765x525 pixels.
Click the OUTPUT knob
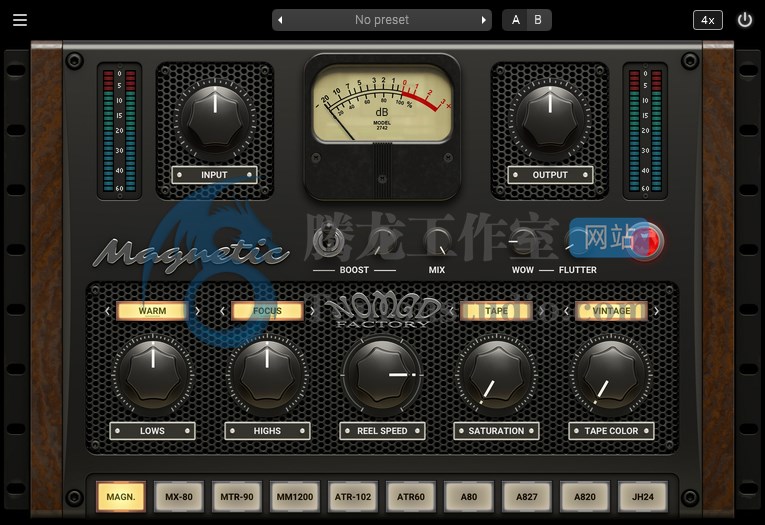550,117
